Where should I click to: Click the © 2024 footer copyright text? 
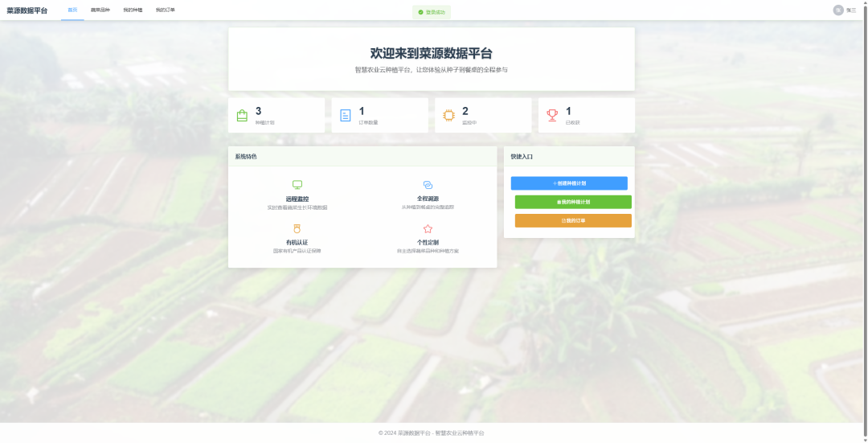coord(432,433)
